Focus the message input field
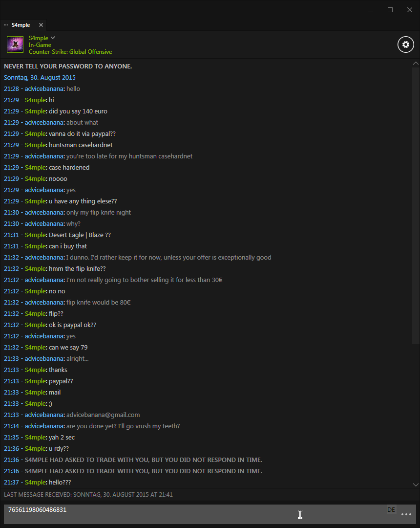420x528 pixels. click(195, 514)
